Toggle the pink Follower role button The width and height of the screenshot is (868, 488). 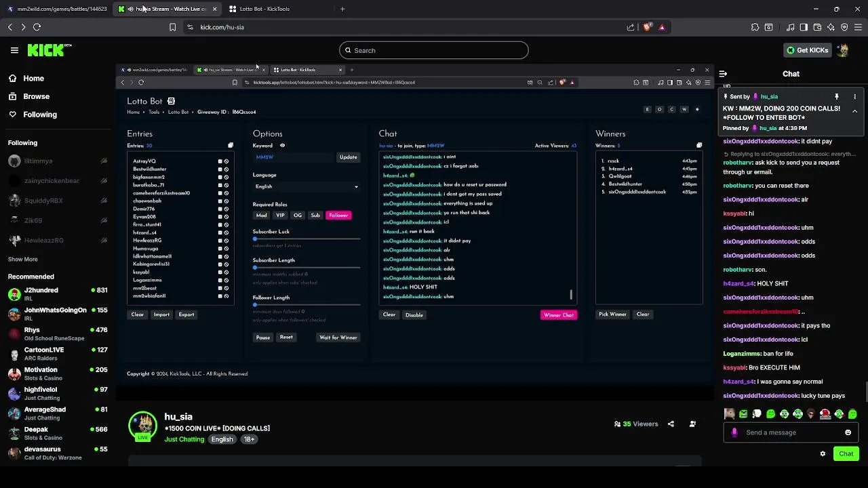click(338, 216)
